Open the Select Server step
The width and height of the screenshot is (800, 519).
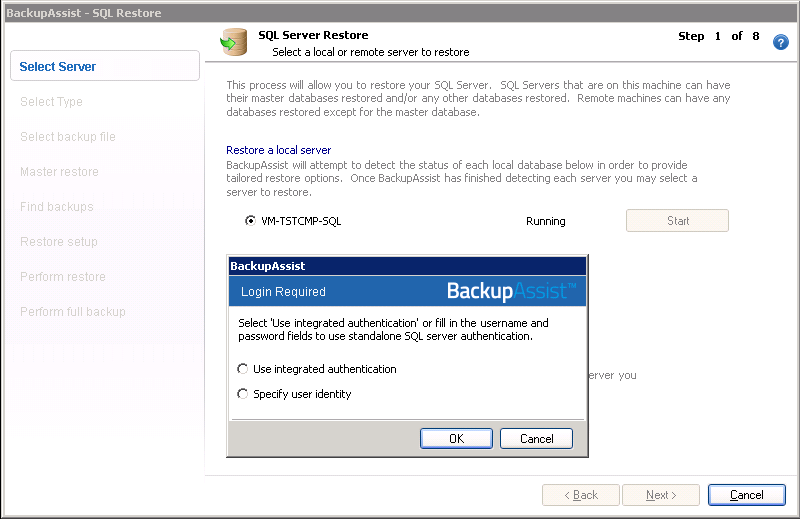[105, 66]
